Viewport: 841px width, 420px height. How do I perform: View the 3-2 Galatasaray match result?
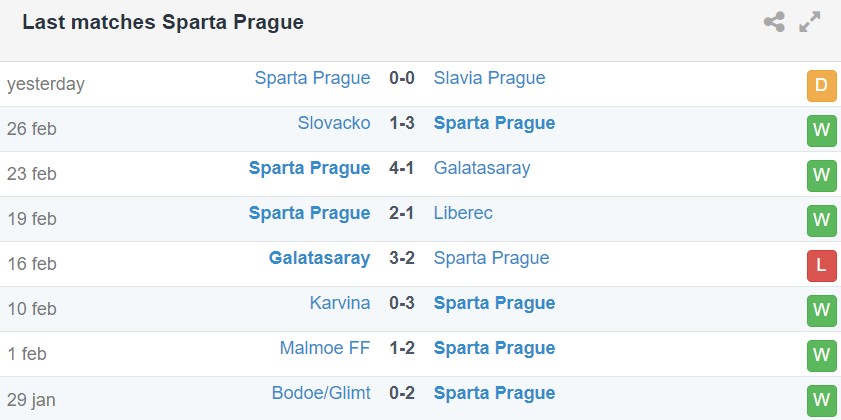402,258
